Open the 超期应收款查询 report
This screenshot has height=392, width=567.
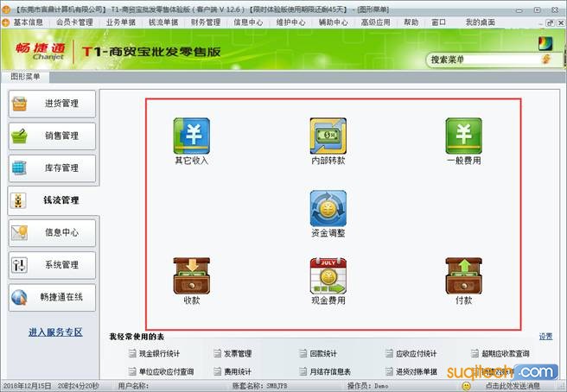pos(506,353)
